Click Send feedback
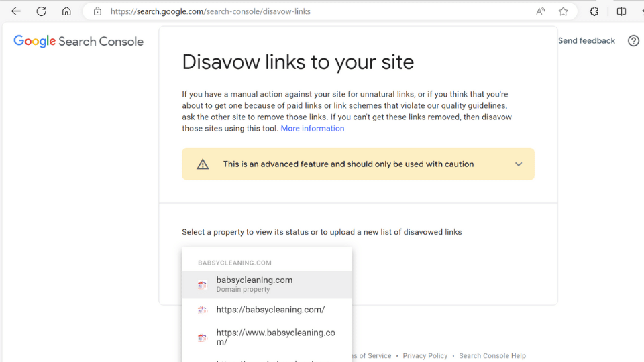This screenshot has width=644, height=362. 586,41
